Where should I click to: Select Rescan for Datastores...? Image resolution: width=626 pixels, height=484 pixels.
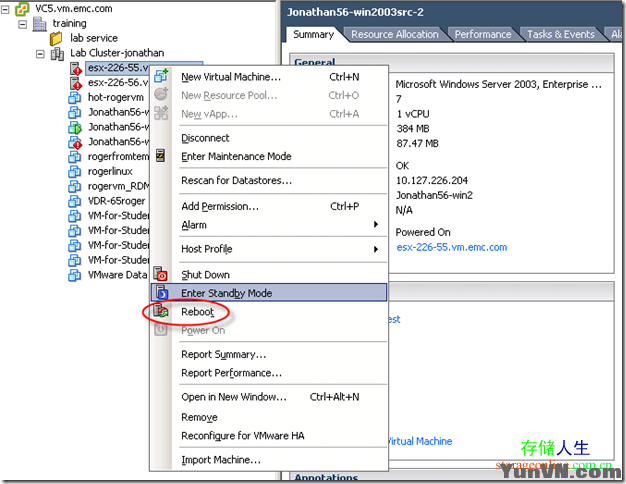(x=269, y=181)
